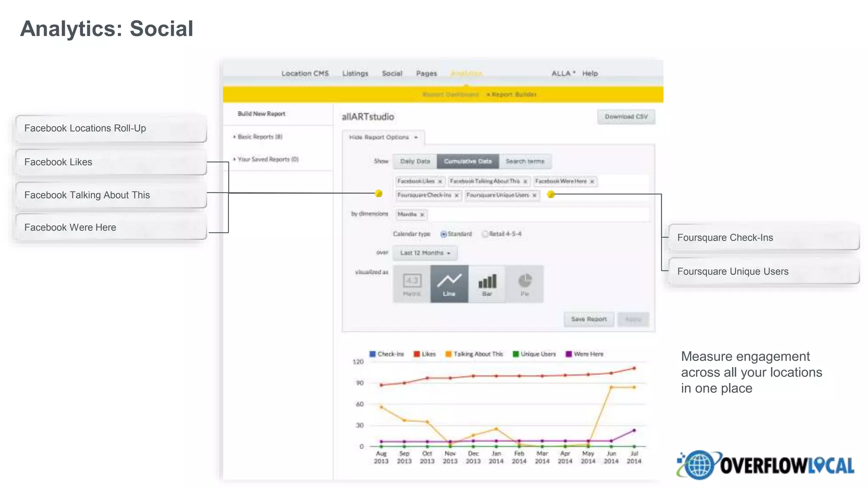Remove the Facebook Were Here tag
Viewport: 868px width, 488px height.
[592, 182]
